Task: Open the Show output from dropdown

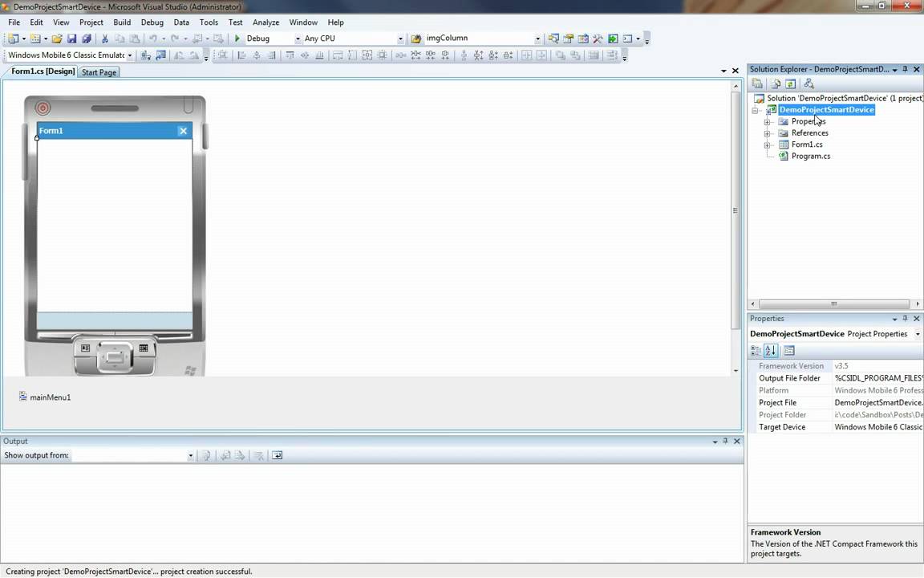Action: point(190,455)
